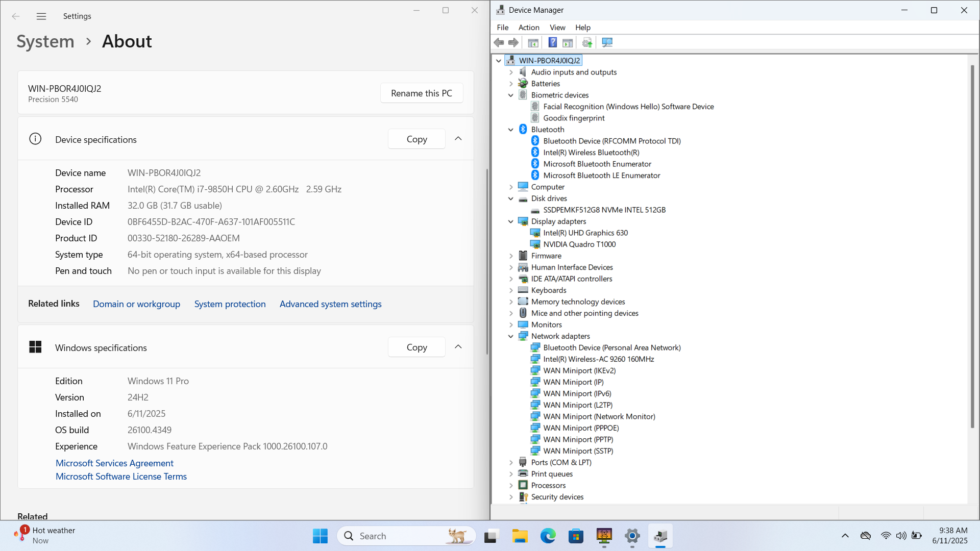Click Scan for hardware changes toolbar icon

[x=607, y=43]
